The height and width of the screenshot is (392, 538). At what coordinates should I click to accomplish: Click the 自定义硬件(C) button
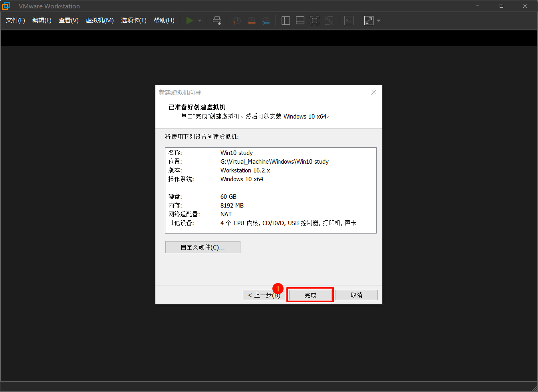[202, 247]
